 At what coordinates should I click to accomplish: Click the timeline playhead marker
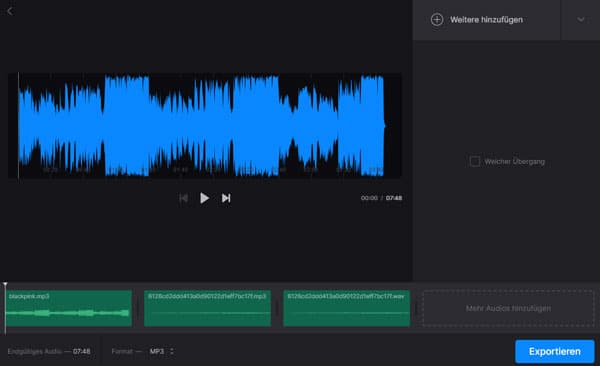pos(5,285)
